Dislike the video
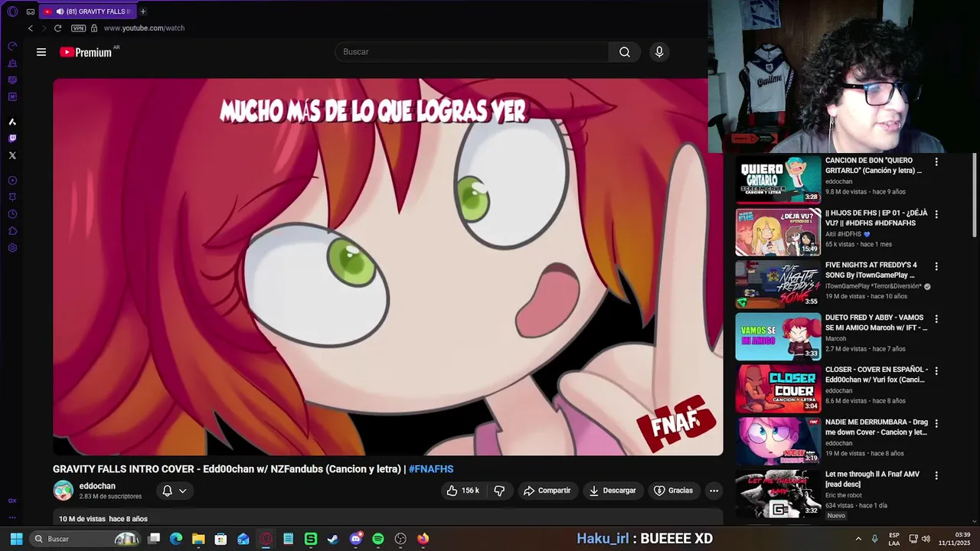Viewport: 980px width, 551px height. [x=499, y=491]
